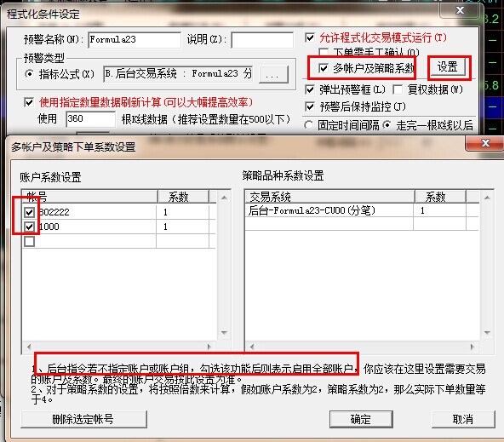The height and width of the screenshot is (442, 504).
Task: Click 交易系统 column header
Action: [329, 196]
